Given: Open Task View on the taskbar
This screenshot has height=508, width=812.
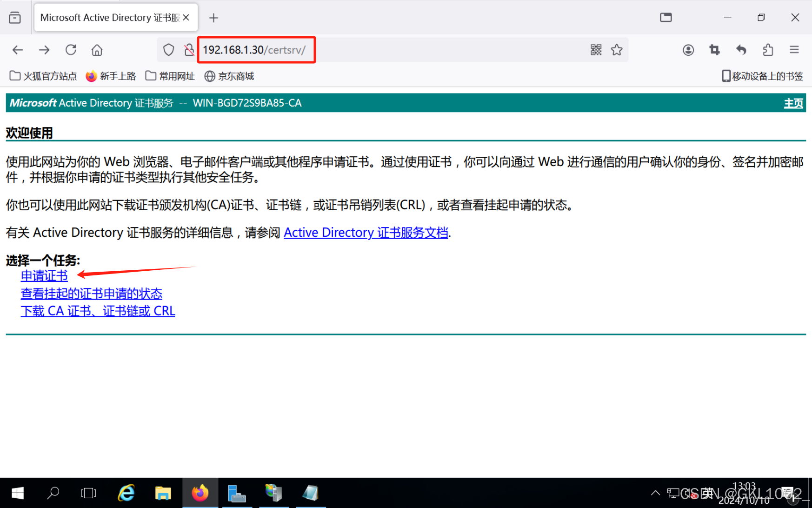Looking at the screenshot, I should (88, 493).
